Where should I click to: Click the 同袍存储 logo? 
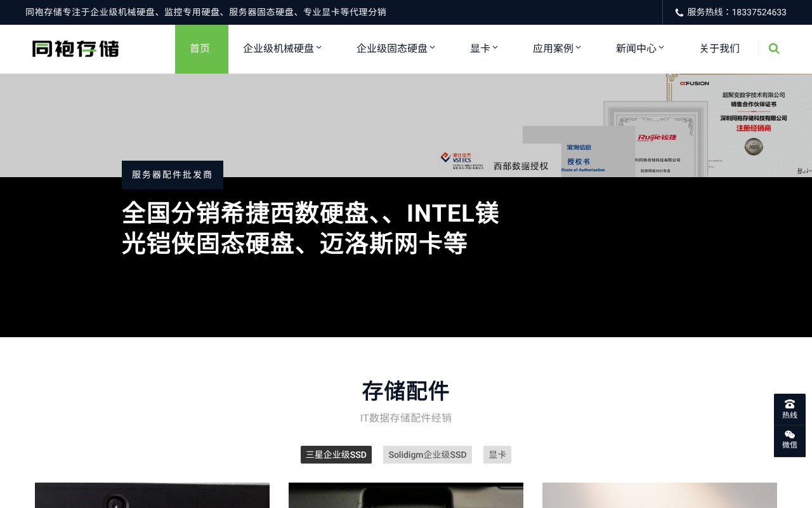point(74,49)
